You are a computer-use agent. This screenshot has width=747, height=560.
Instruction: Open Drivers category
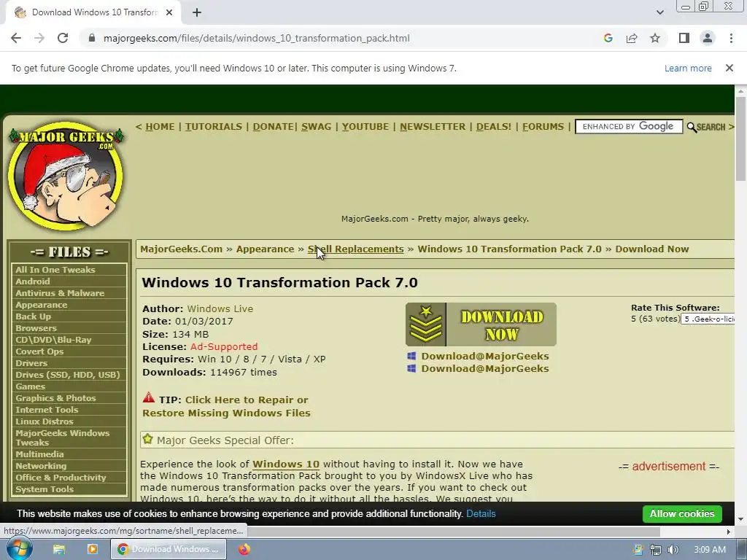point(31,363)
